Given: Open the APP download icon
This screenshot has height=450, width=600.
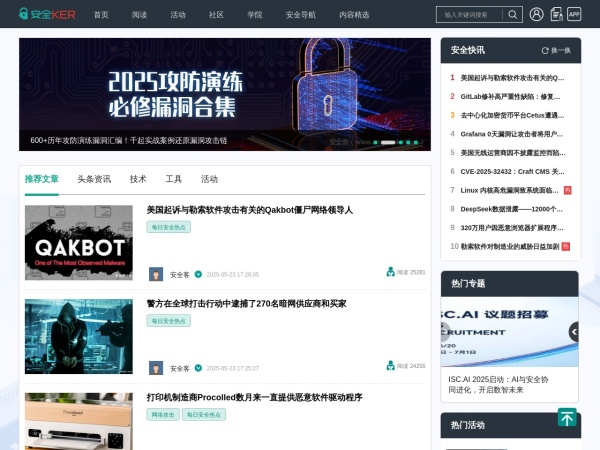Looking at the screenshot, I should (574, 14).
